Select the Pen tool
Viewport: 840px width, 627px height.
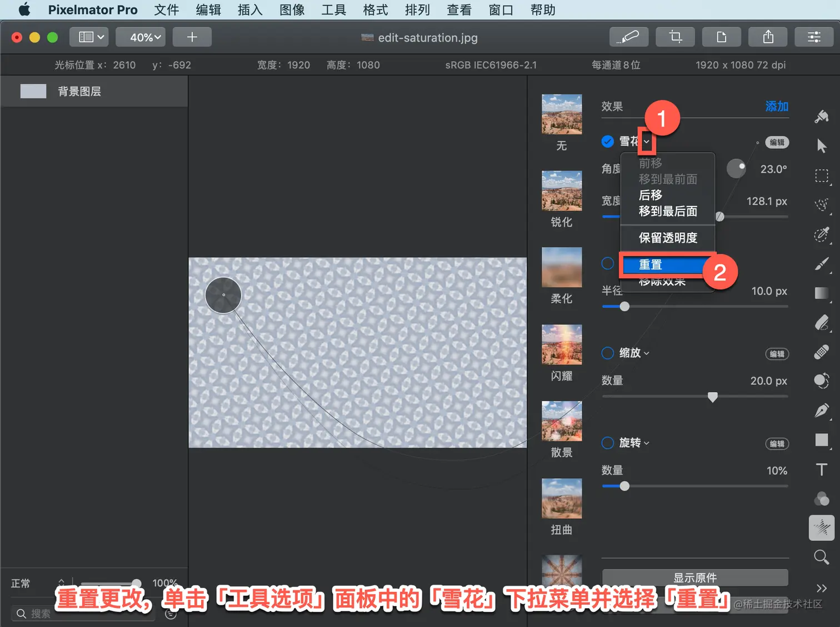(x=822, y=410)
